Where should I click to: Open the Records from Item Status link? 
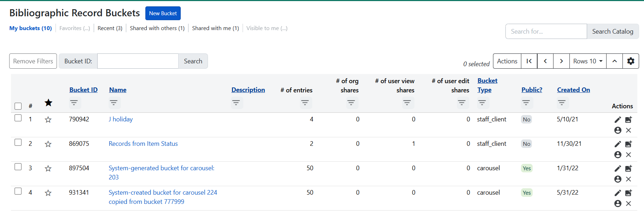[x=143, y=144]
